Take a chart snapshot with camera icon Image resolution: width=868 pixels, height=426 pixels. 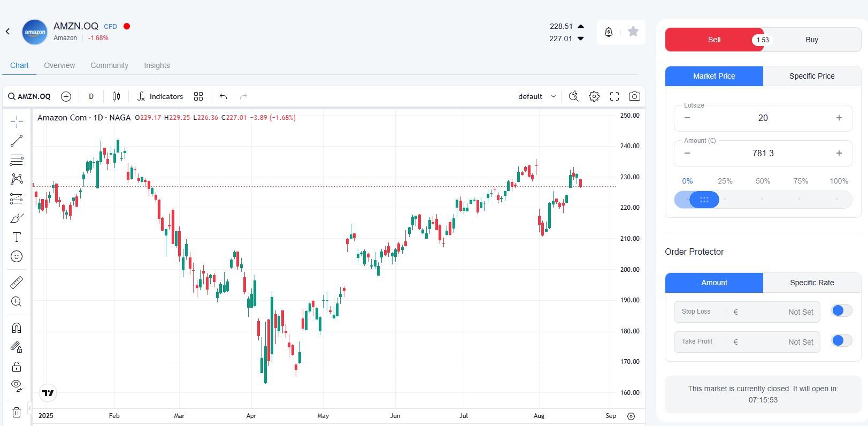634,96
